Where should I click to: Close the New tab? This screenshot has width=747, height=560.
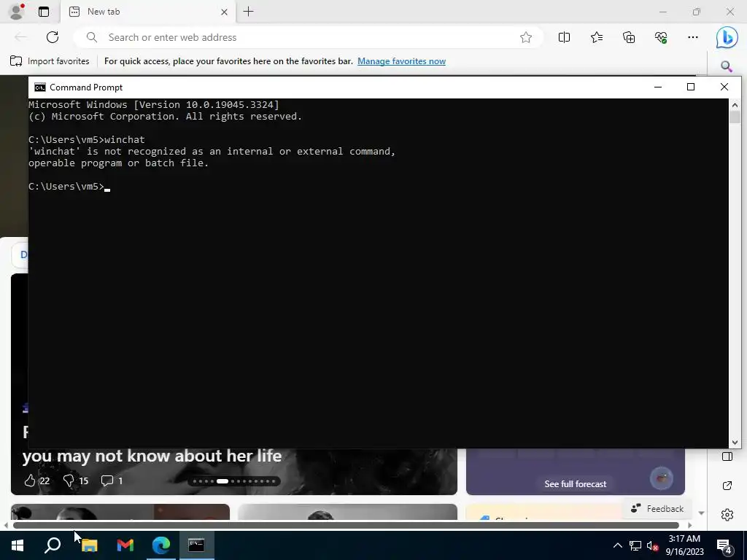225,12
